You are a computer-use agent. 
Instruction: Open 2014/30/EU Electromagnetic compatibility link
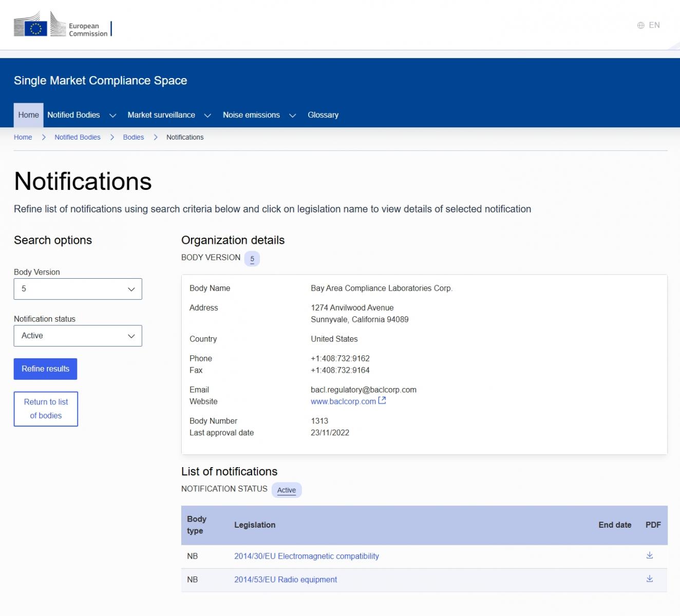click(306, 556)
